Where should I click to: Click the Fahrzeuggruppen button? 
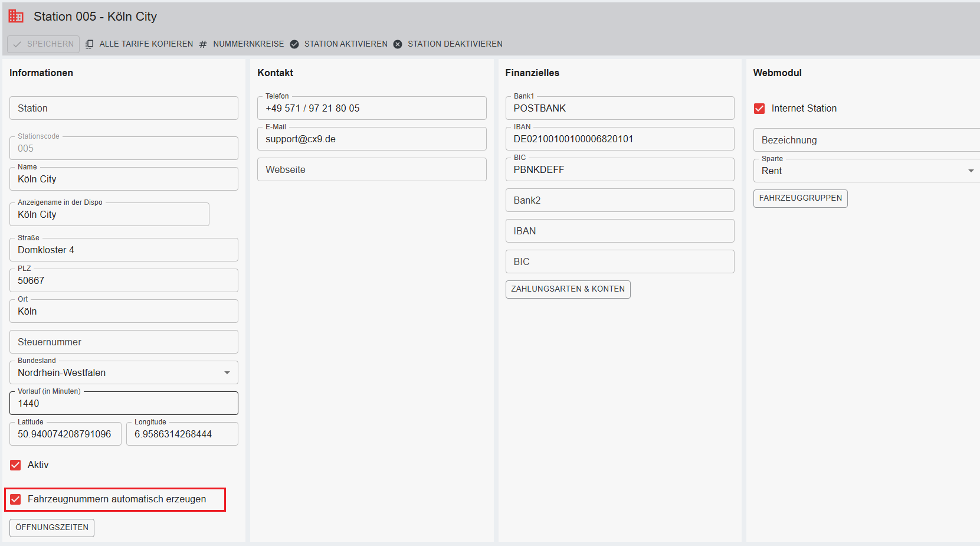point(800,198)
